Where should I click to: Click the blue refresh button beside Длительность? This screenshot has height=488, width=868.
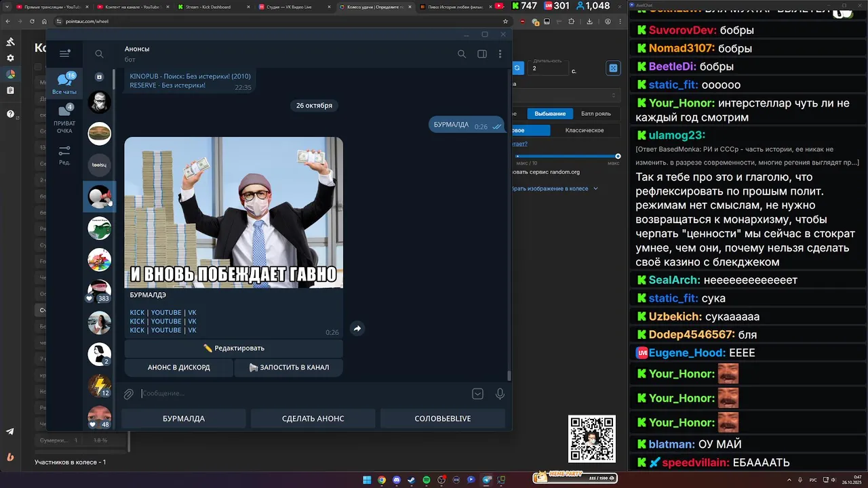point(517,68)
